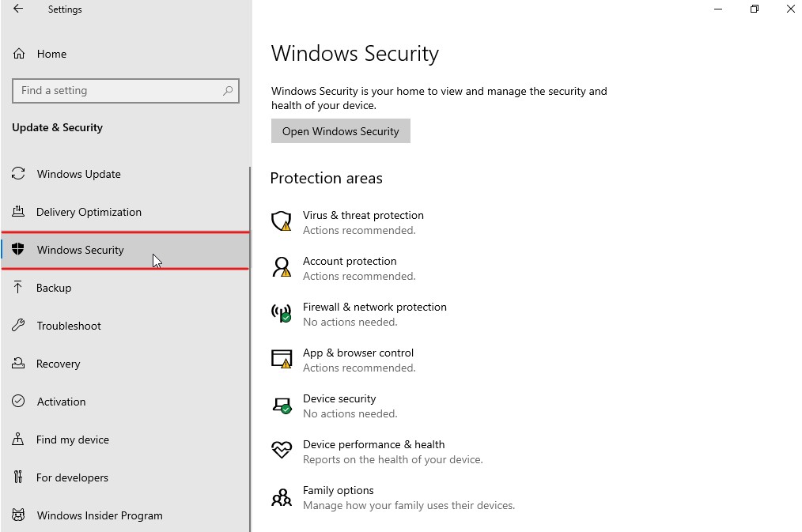Click the back arrow in Settings
Image resolution: width=802 pixels, height=532 pixels.
[x=18, y=9]
